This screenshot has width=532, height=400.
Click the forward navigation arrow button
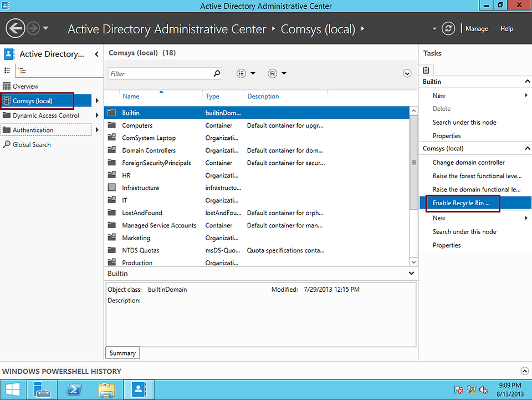(33, 28)
